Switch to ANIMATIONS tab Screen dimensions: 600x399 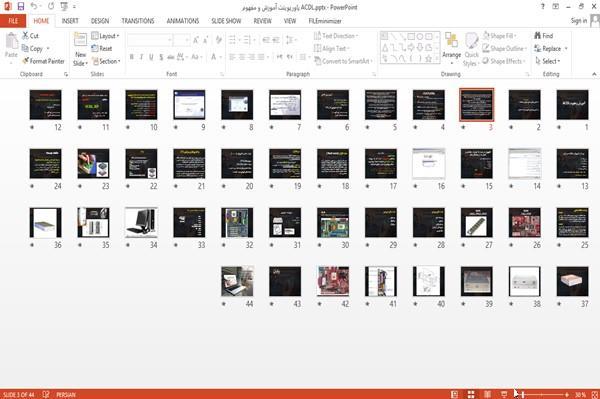tap(183, 21)
